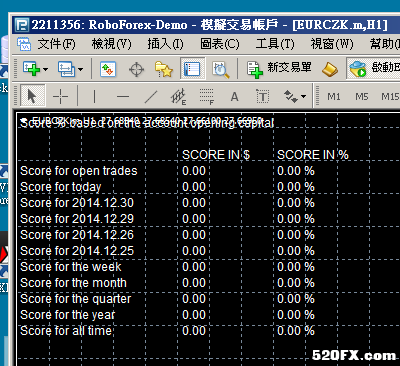400x366 pixels.
Task: Open the New Chart toolbar icon
Action: [x=31, y=69]
